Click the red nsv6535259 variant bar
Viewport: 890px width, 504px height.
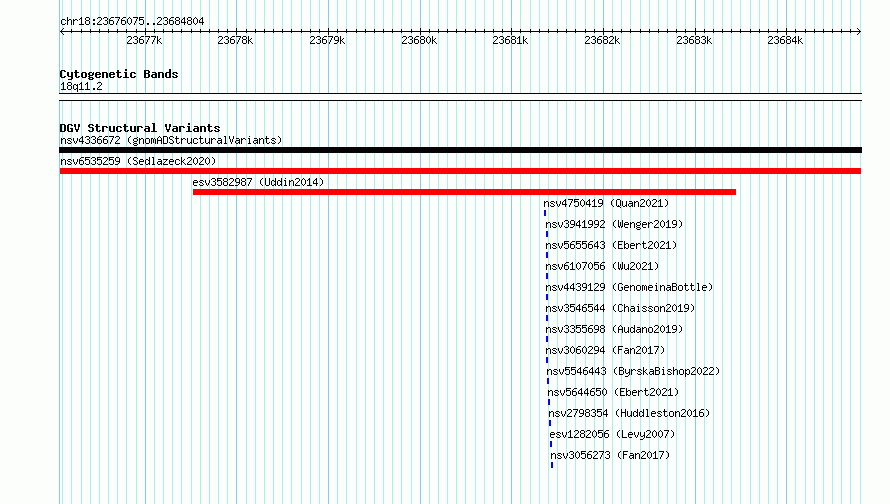pyautogui.click(x=460, y=171)
